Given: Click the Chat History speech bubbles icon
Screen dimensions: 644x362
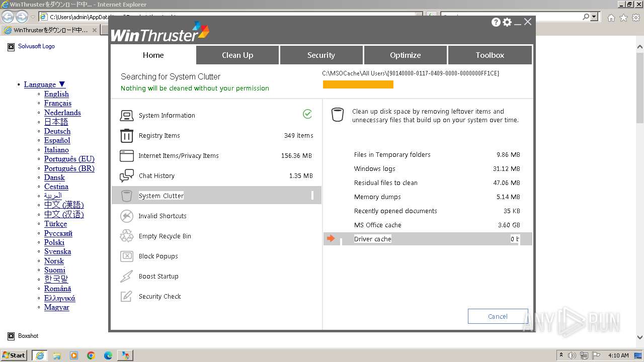Looking at the screenshot, I should (126, 176).
